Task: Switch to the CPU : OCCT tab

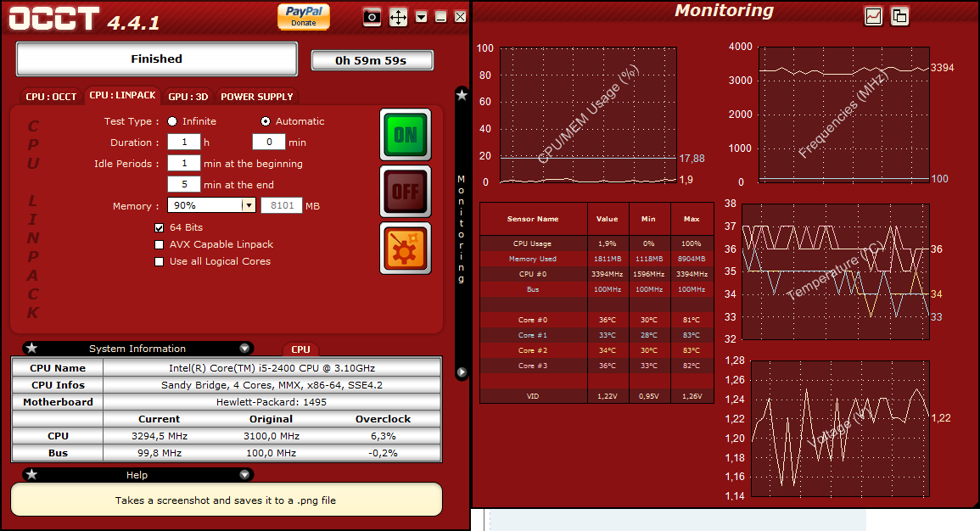Action: point(51,96)
